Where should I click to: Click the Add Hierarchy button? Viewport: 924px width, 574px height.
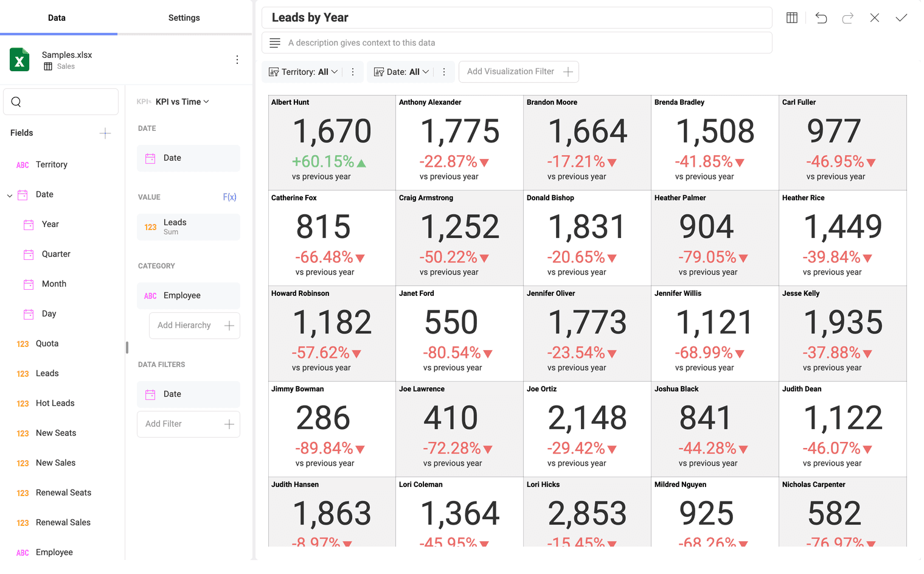pos(195,326)
